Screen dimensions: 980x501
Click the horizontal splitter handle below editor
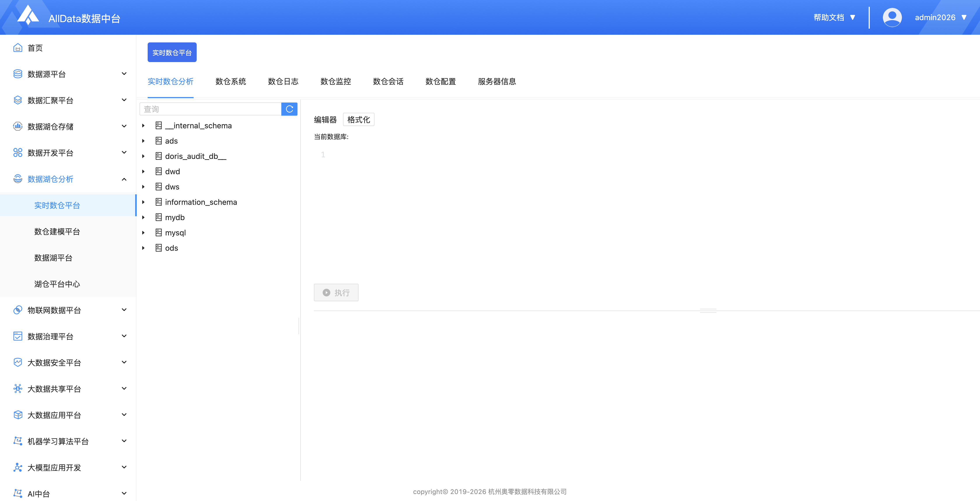pos(708,311)
